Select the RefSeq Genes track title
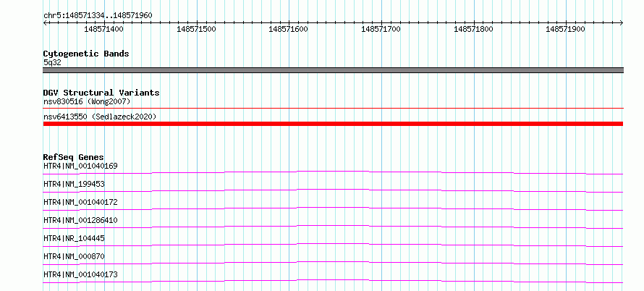The height and width of the screenshot is (291, 644). pos(74,157)
